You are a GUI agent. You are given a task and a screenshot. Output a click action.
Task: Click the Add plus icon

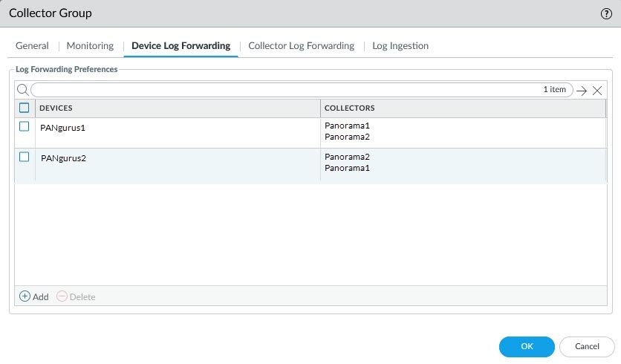pos(25,296)
